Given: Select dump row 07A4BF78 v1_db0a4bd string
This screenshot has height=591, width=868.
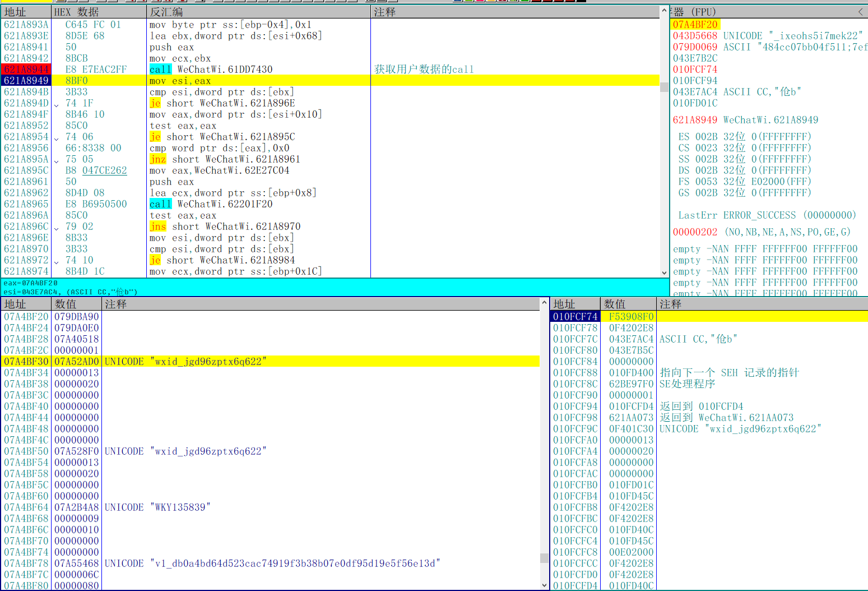Looking at the screenshot, I should coord(272,564).
